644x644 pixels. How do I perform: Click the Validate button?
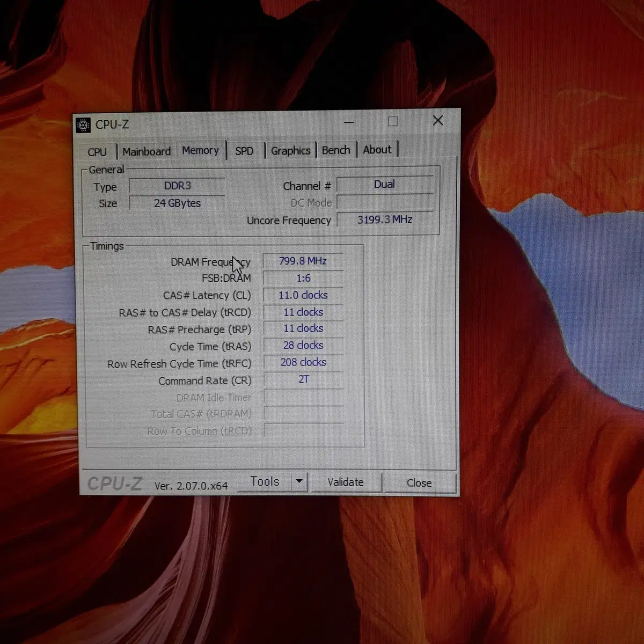346,482
